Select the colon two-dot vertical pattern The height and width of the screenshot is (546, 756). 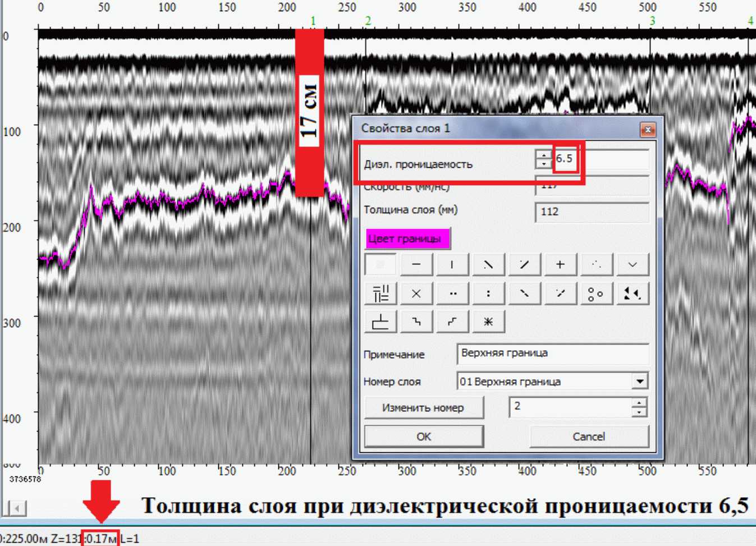(x=488, y=293)
